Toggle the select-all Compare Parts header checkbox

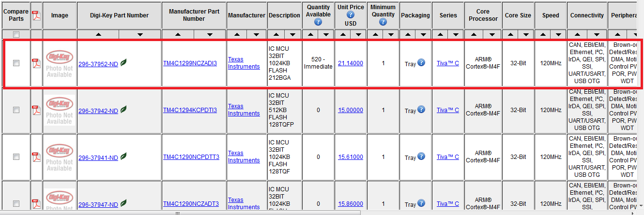point(16,35)
